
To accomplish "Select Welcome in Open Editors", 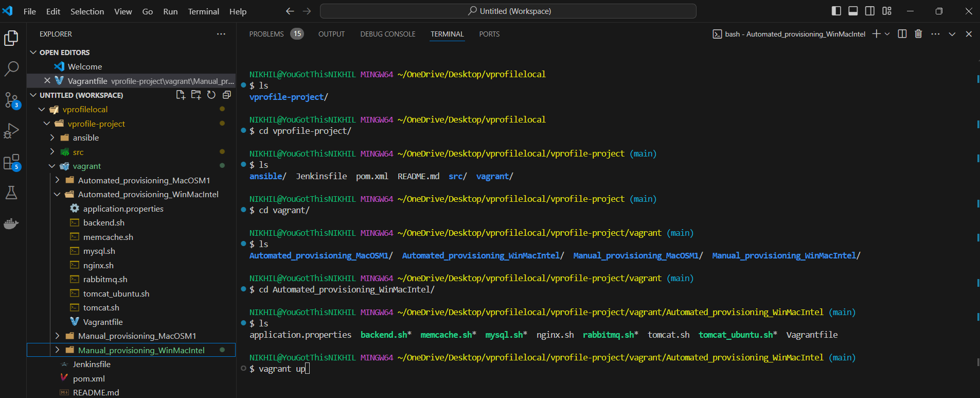I will click(85, 66).
